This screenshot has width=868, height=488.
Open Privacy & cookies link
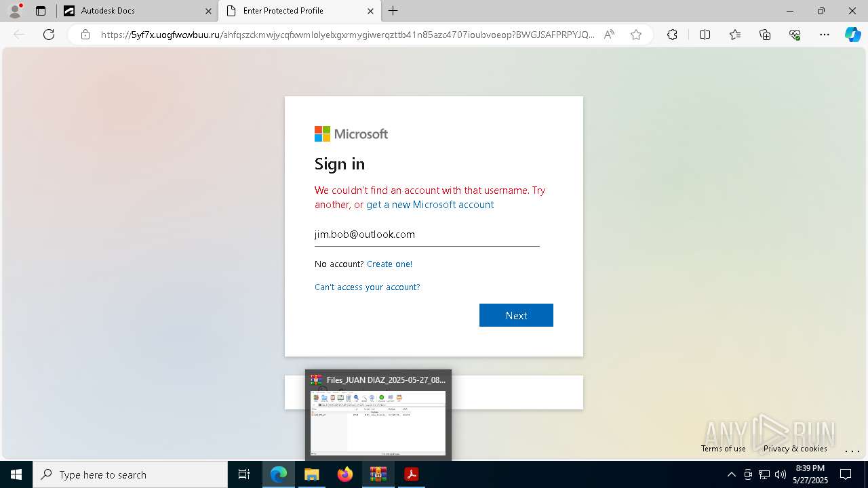point(795,449)
